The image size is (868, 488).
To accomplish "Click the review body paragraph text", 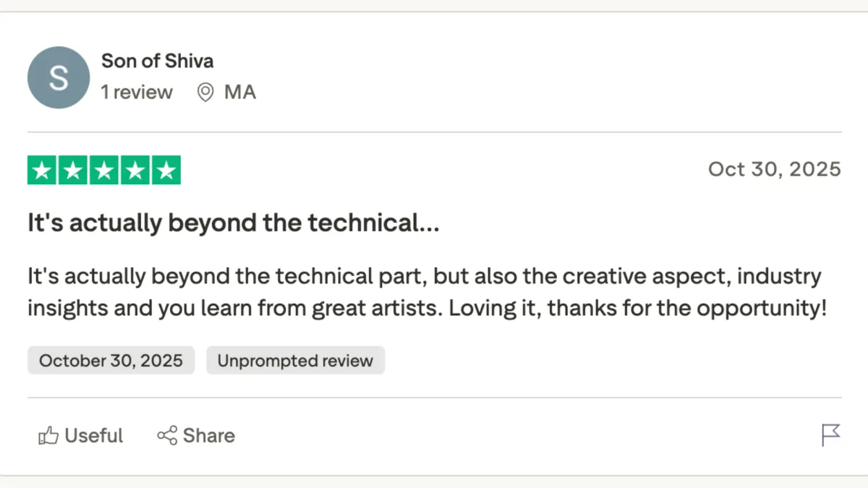I will [x=425, y=293].
